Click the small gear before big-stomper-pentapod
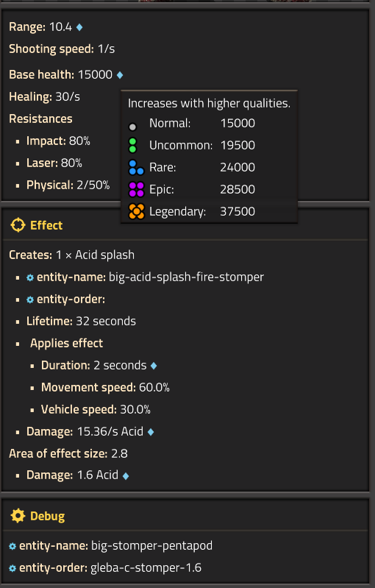This screenshot has width=375, height=588. point(12,546)
